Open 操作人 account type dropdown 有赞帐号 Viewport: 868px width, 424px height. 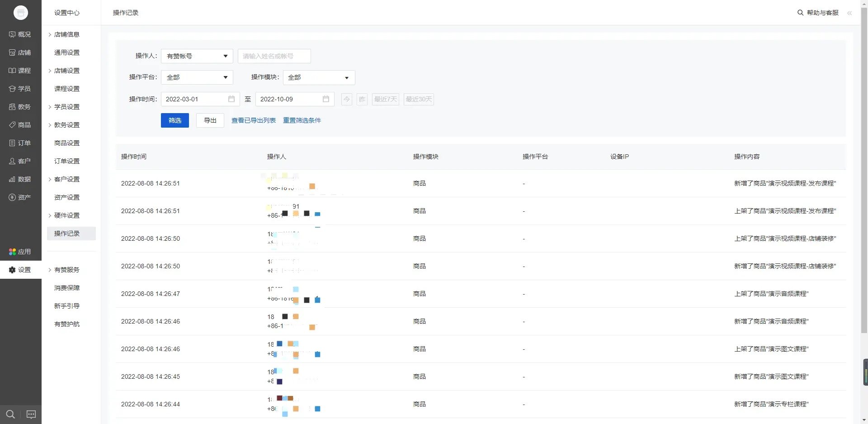pyautogui.click(x=197, y=56)
